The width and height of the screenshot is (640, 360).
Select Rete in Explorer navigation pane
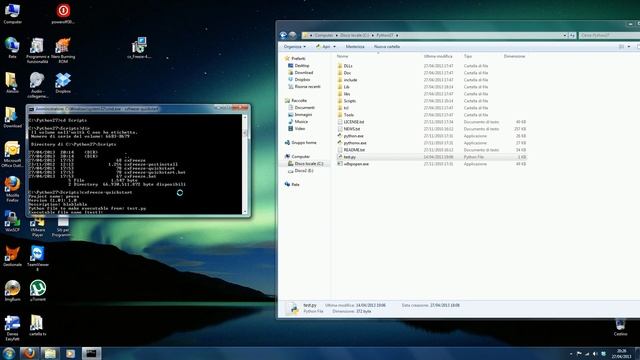(x=295, y=184)
